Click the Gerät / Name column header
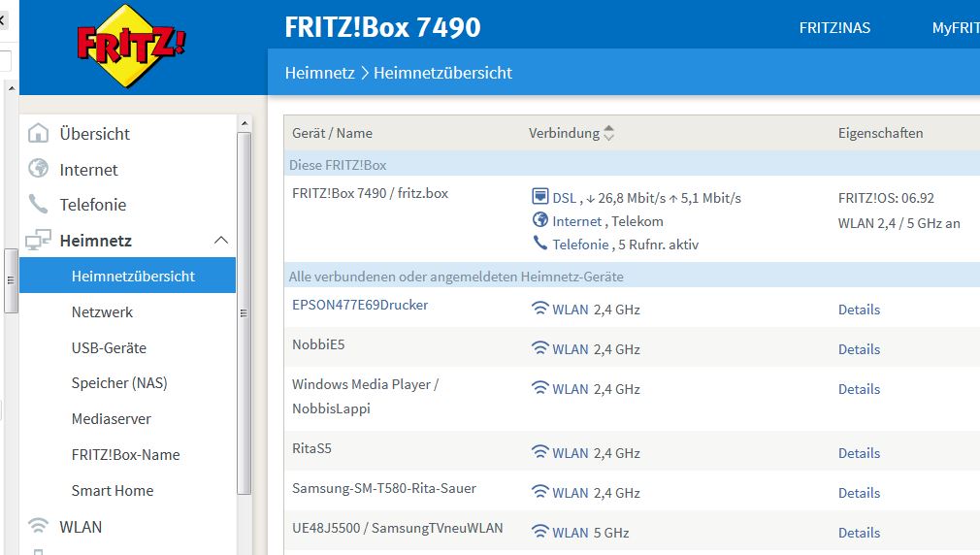The width and height of the screenshot is (980, 555). pos(332,133)
